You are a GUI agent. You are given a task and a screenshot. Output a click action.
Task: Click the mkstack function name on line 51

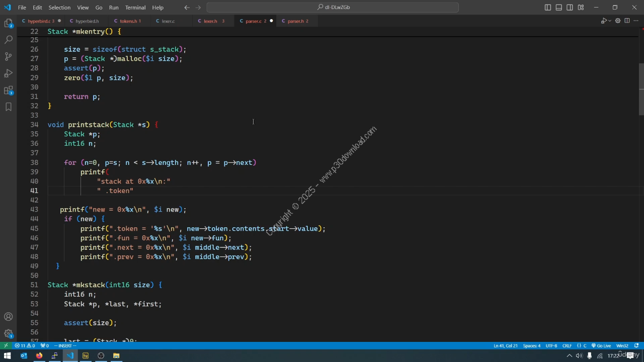[91, 285]
